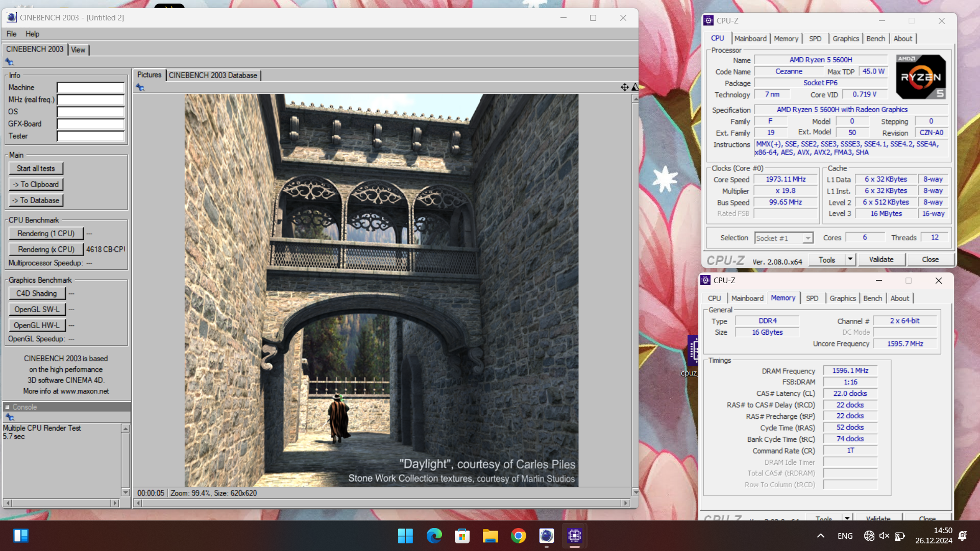Open Tools dropdown arrow in upper CPU-Z window
This screenshot has height=551, width=980.
(x=850, y=260)
